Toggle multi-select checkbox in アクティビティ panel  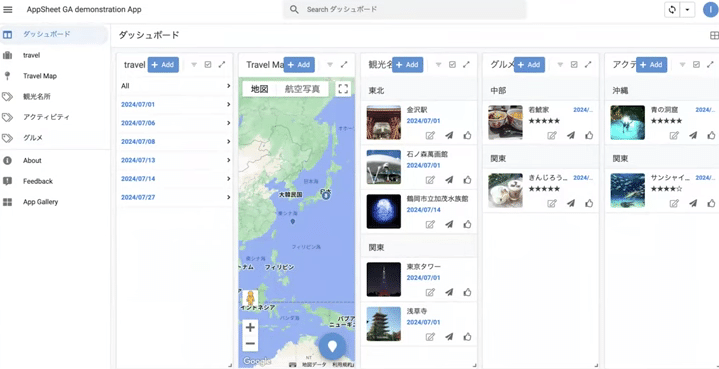point(696,65)
